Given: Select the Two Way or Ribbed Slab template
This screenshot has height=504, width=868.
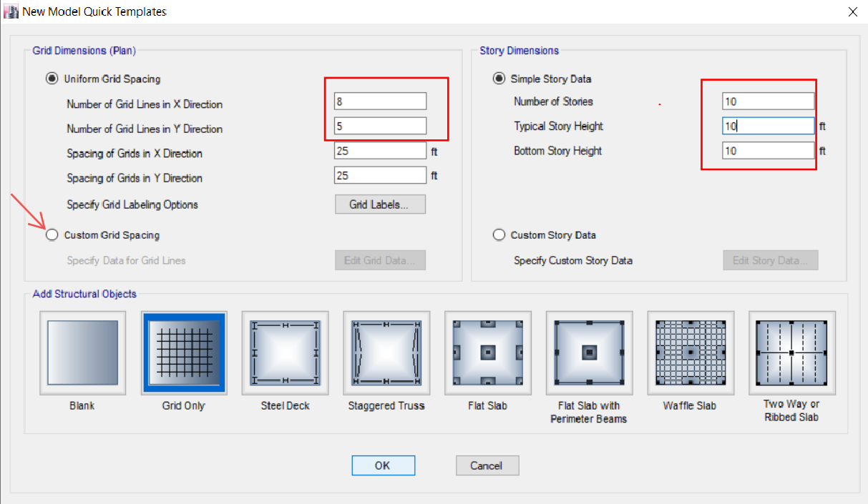Looking at the screenshot, I should point(791,352).
